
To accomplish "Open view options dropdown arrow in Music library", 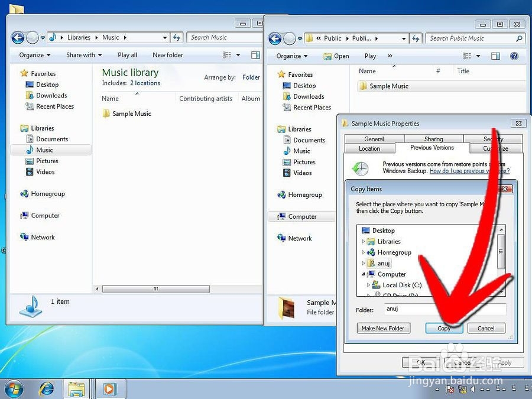I will point(238,55).
